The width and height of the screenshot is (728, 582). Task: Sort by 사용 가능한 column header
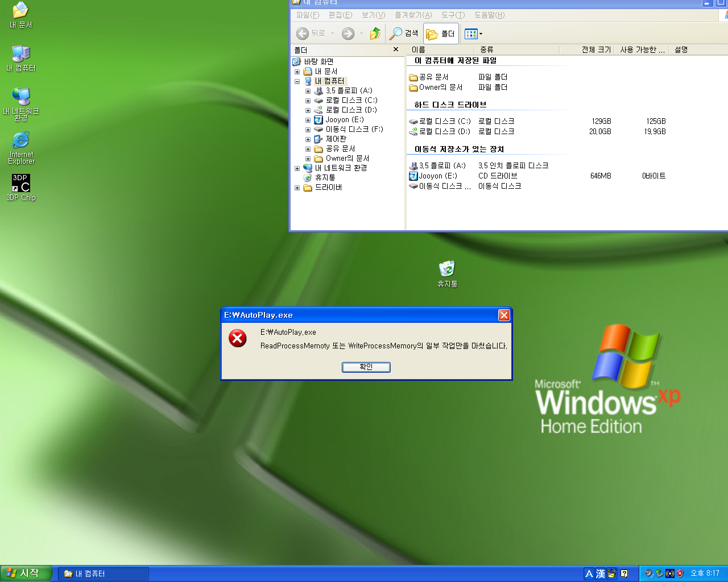coord(642,50)
